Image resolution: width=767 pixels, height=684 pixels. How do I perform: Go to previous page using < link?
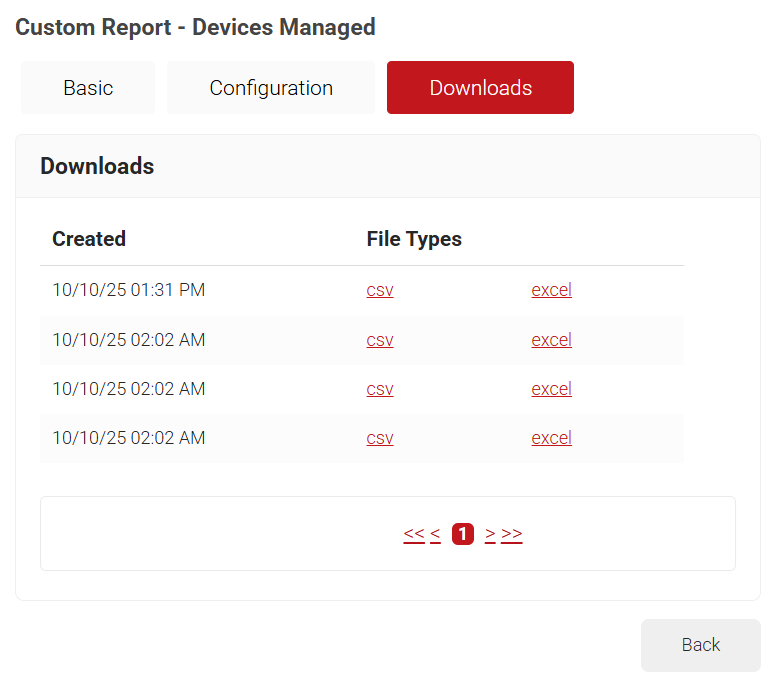pyautogui.click(x=436, y=534)
